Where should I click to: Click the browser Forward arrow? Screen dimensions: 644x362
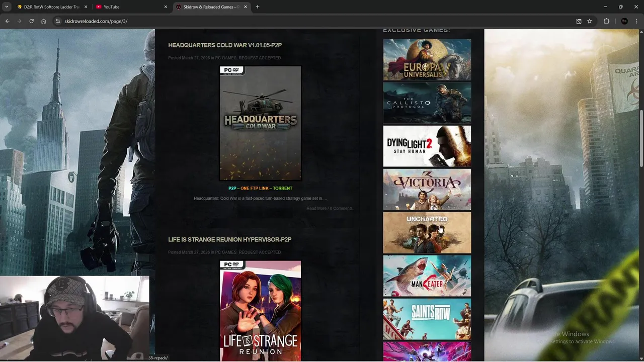coord(19,21)
